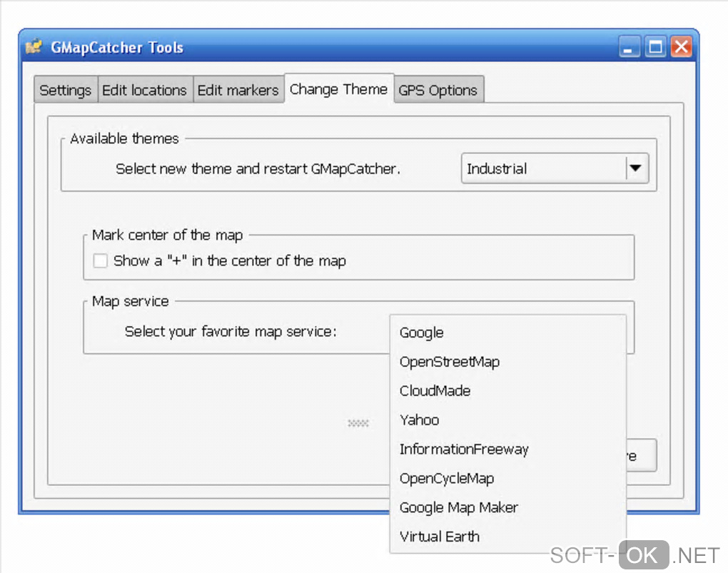Pick Google Map Maker option
728x573 pixels.
coord(459,508)
